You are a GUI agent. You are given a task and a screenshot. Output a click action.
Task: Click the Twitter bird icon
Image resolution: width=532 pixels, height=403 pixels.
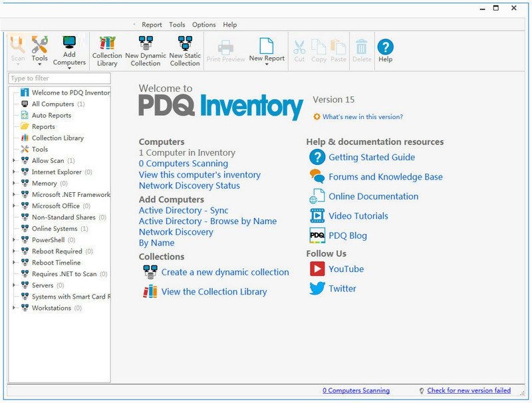(317, 289)
